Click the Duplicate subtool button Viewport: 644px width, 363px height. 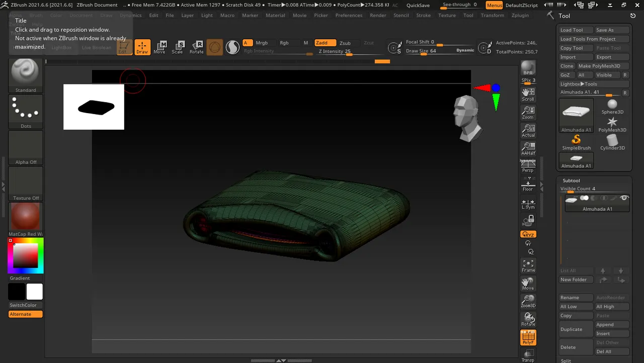(x=576, y=329)
